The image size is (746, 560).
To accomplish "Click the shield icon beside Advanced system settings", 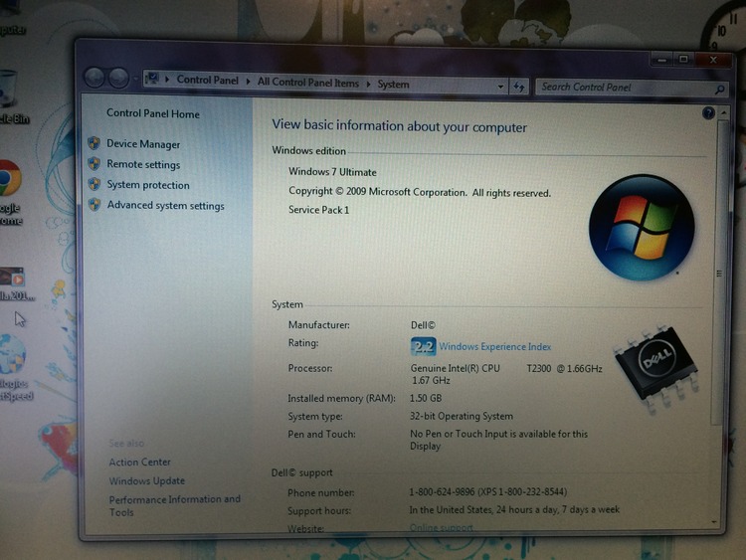I will (x=94, y=205).
